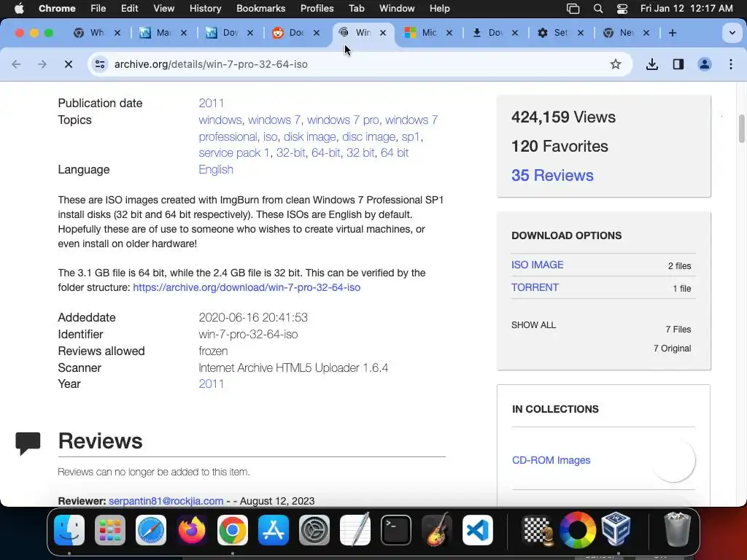Open the File menu
The width and height of the screenshot is (747, 560).
(98, 8)
